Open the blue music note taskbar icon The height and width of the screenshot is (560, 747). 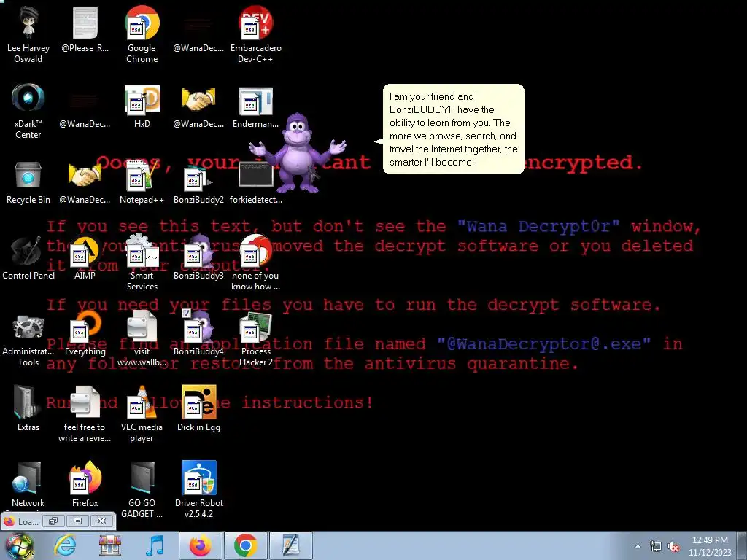pos(155,545)
